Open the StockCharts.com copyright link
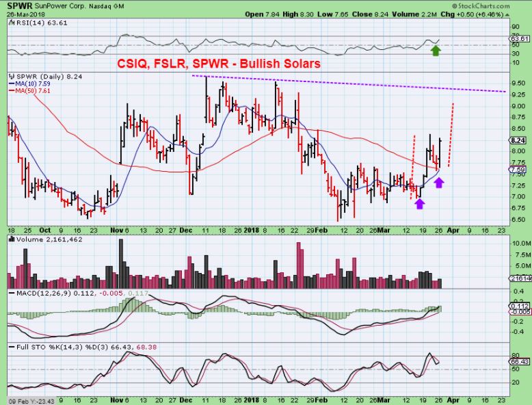 [481, 6]
